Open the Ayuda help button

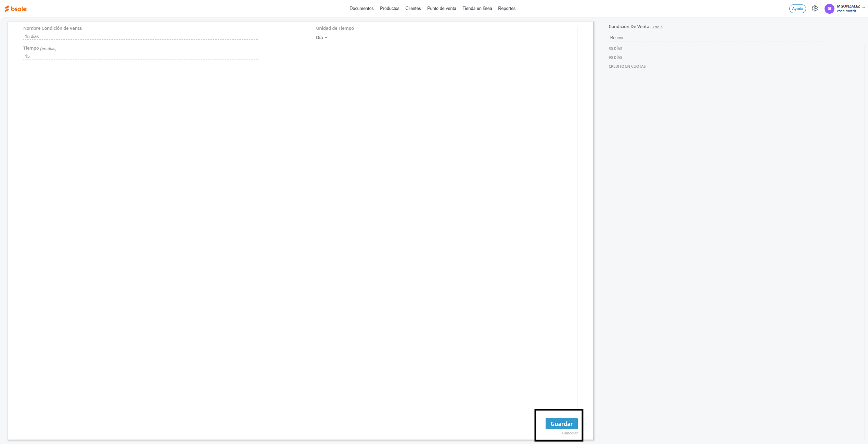(797, 9)
